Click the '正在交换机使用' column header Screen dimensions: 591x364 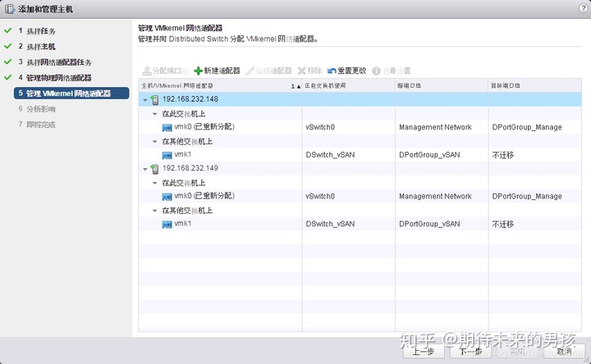349,86
